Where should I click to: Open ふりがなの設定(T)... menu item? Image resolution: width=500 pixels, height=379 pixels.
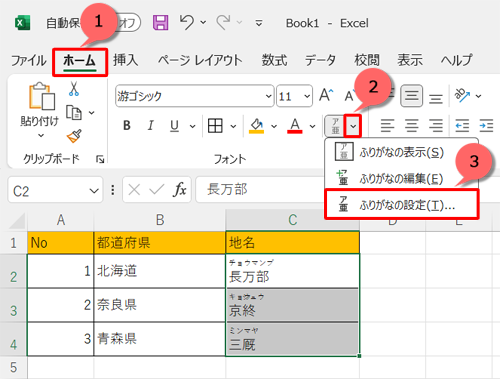[x=402, y=205]
